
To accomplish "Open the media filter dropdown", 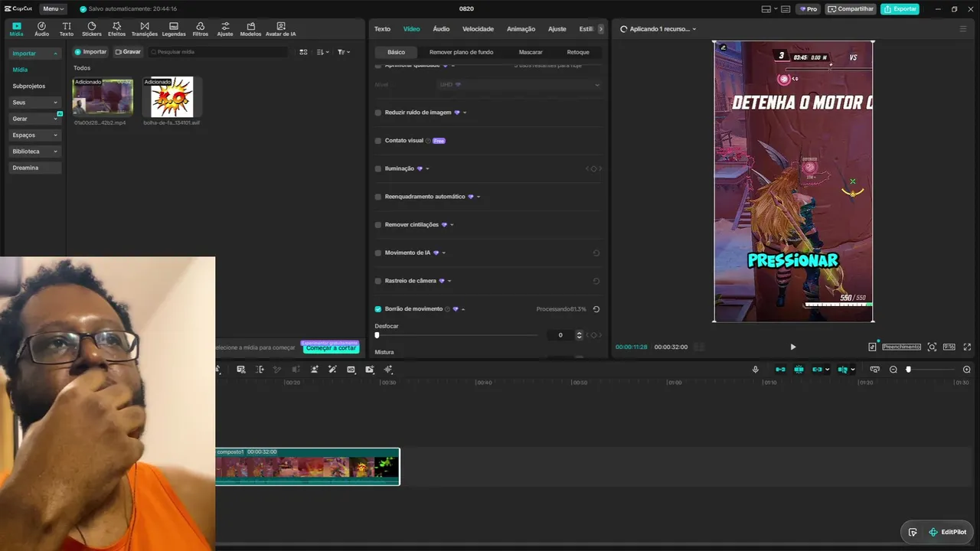I will click(x=344, y=52).
